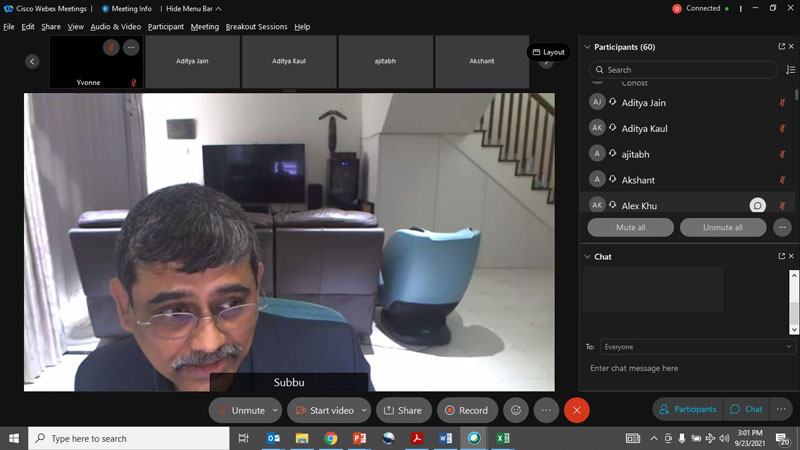The image size is (800, 450).
Task: Pop out the Participants panel
Action: [x=781, y=46]
